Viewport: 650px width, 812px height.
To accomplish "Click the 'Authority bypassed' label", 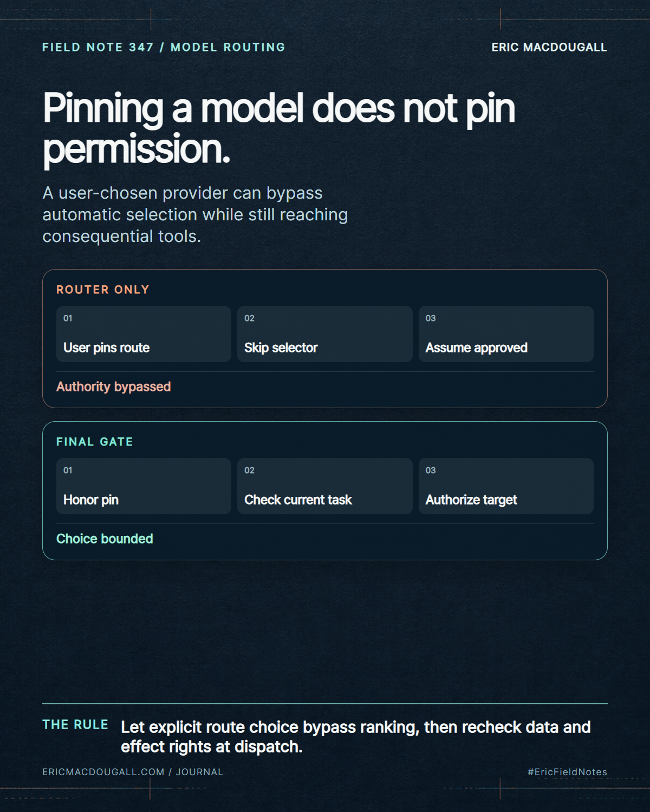I will coord(114,387).
